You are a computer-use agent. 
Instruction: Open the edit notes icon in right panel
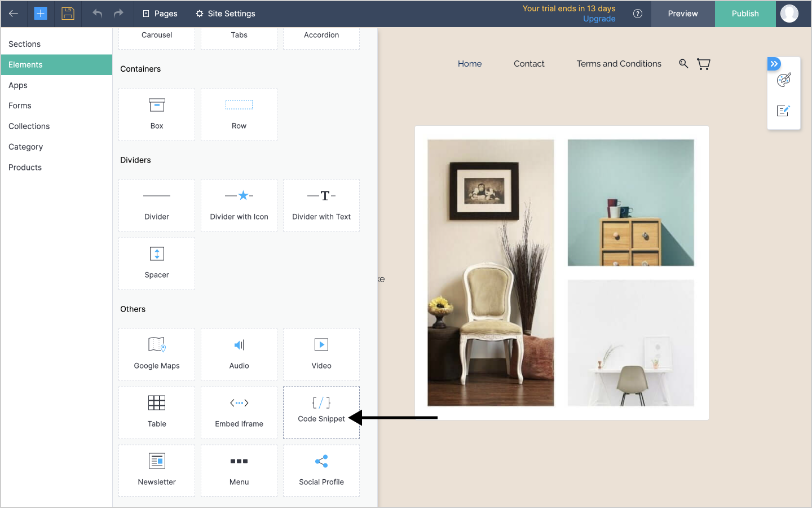click(x=784, y=111)
